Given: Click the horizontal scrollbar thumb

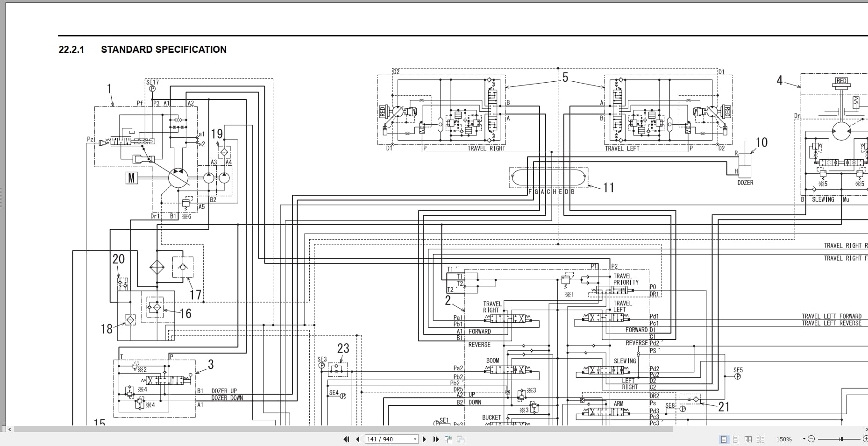Looking at the screenshot, I should pyautogui.click(x=343, y=429).
